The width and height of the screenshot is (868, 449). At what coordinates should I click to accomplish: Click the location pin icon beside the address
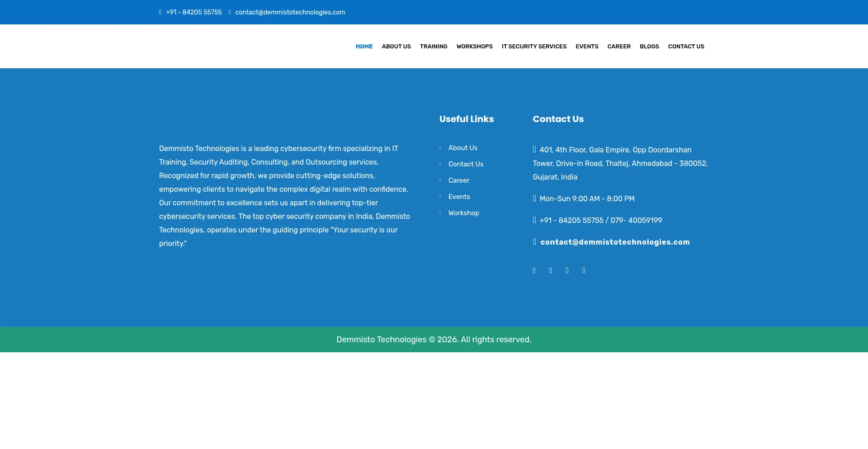coord(534,149)
